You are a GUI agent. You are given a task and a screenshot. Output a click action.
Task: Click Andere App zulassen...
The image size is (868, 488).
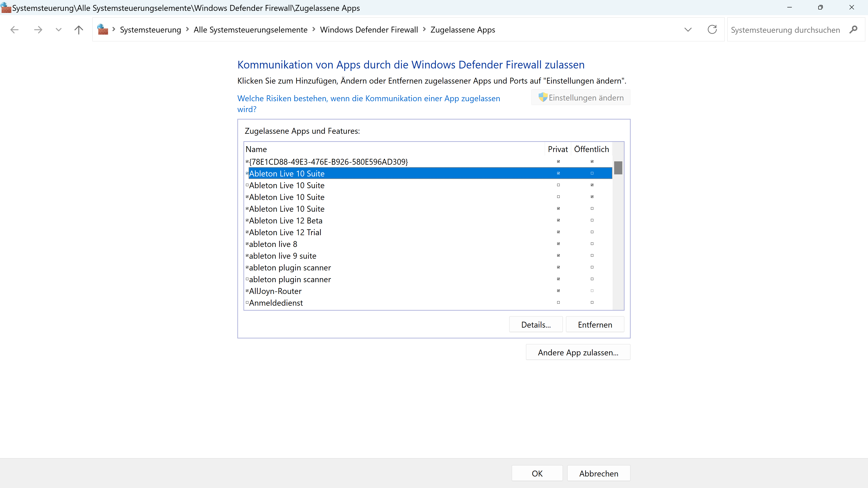(x=578, y=352)
